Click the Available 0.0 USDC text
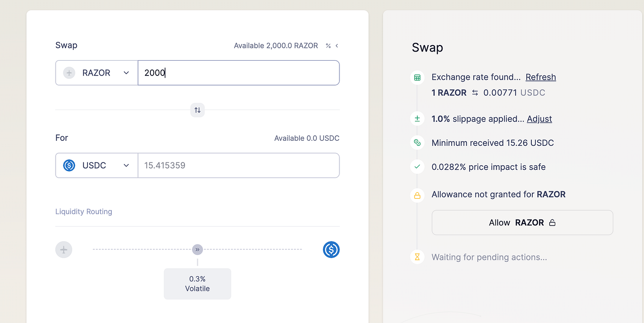644x323 pixels. tap(307, 138)
